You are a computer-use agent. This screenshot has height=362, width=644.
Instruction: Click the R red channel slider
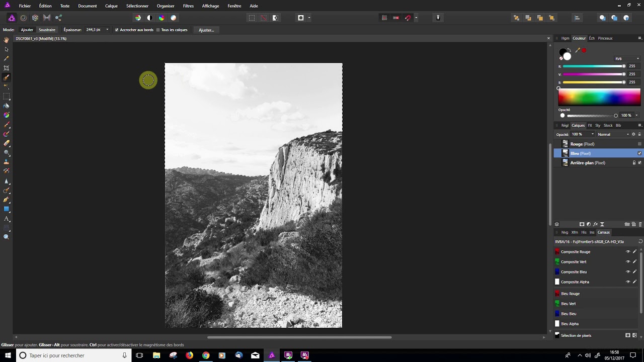594,66
